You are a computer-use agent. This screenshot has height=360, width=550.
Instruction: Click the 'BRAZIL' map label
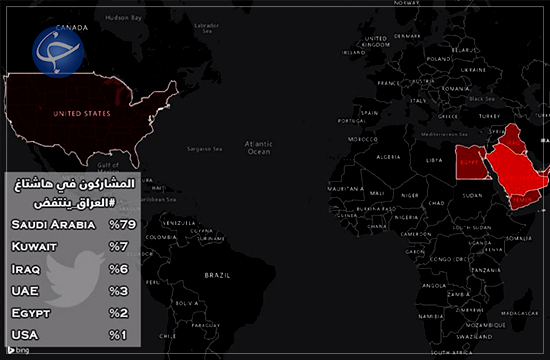point(217,275)
